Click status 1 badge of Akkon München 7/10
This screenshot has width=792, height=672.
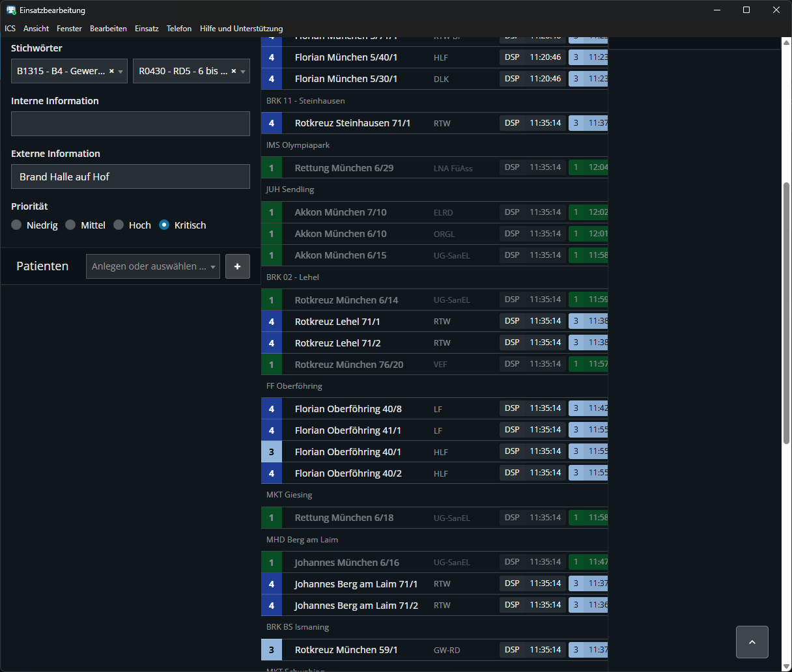[x=272, y=212]
